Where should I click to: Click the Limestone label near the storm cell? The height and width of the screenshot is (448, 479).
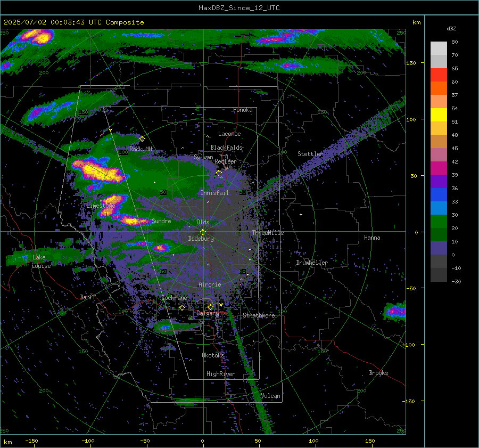101,206
